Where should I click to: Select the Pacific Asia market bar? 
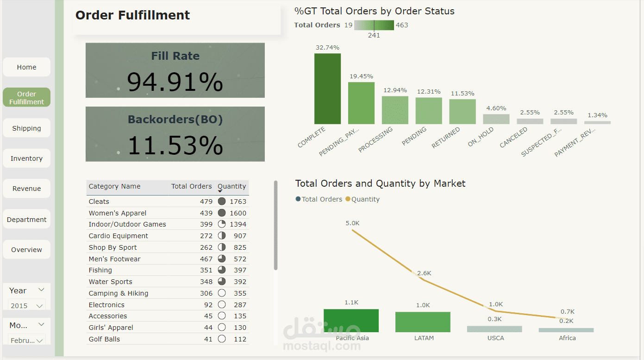(x=351, y=321)
